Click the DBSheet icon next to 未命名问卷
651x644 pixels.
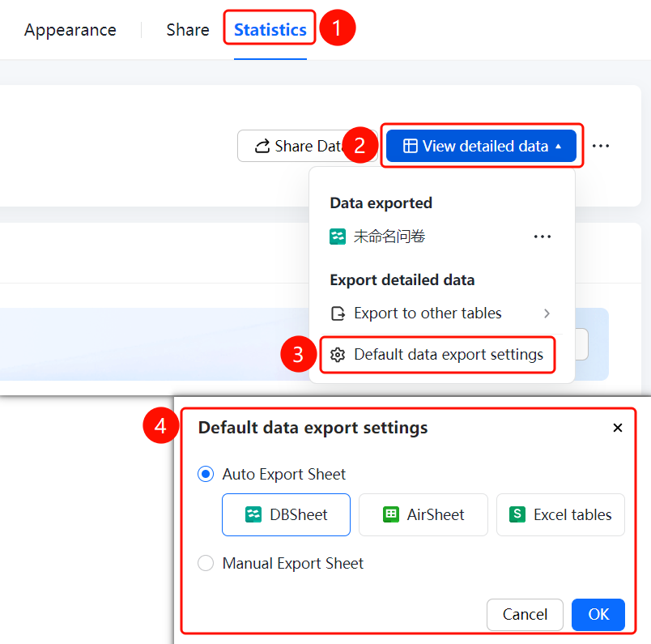pos(338,237)
